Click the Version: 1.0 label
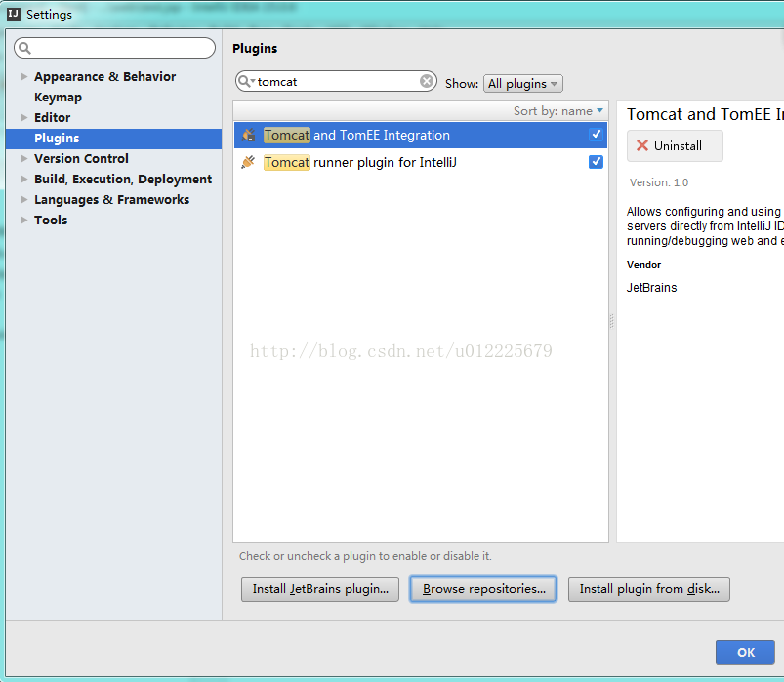Screen dimensions: 784x682 click(x=659, y=182)
